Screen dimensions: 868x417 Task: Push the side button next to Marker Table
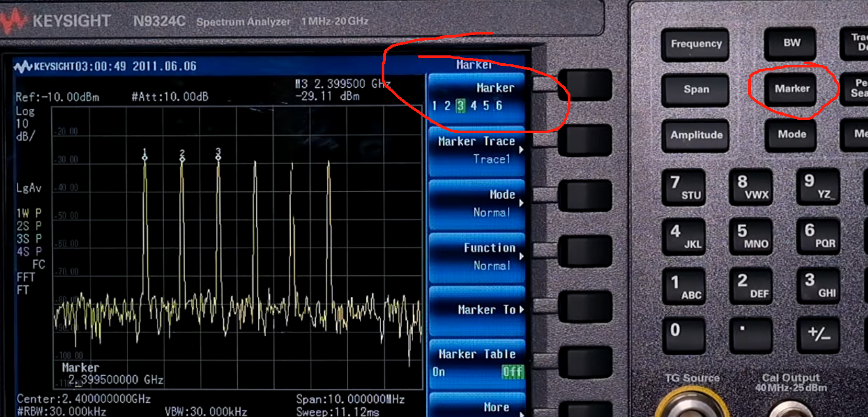[x=585, y=362]
